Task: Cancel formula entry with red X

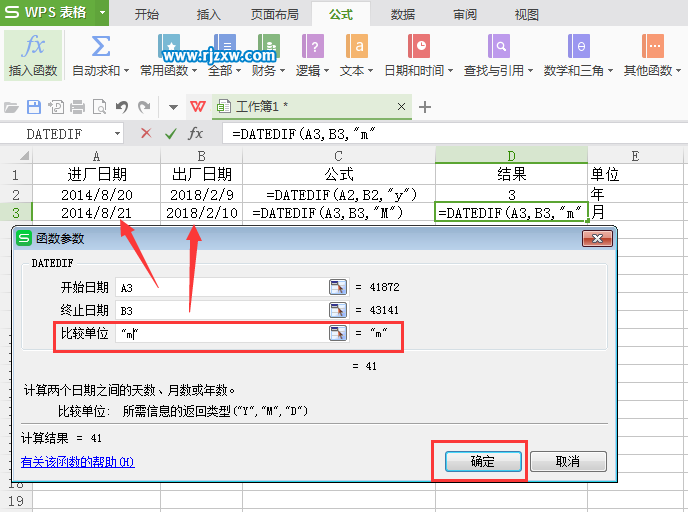Action: coord(146,133)
